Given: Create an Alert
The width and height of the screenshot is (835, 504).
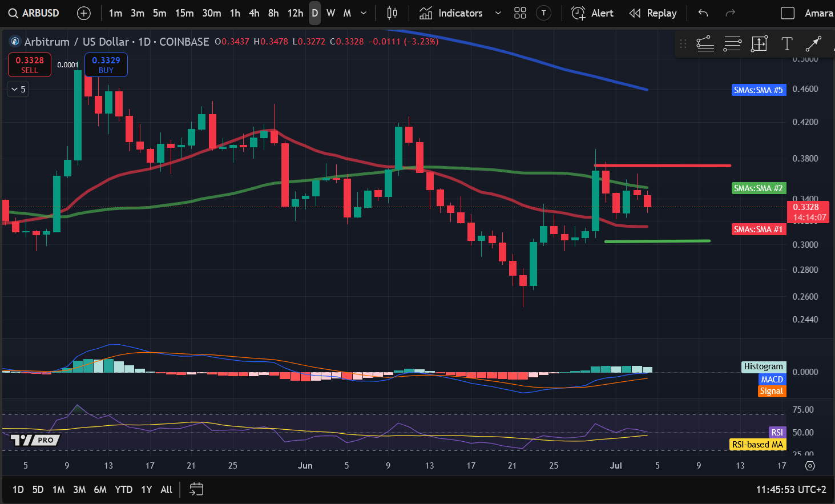Looking at the screenshot, I should pos(592,13).
